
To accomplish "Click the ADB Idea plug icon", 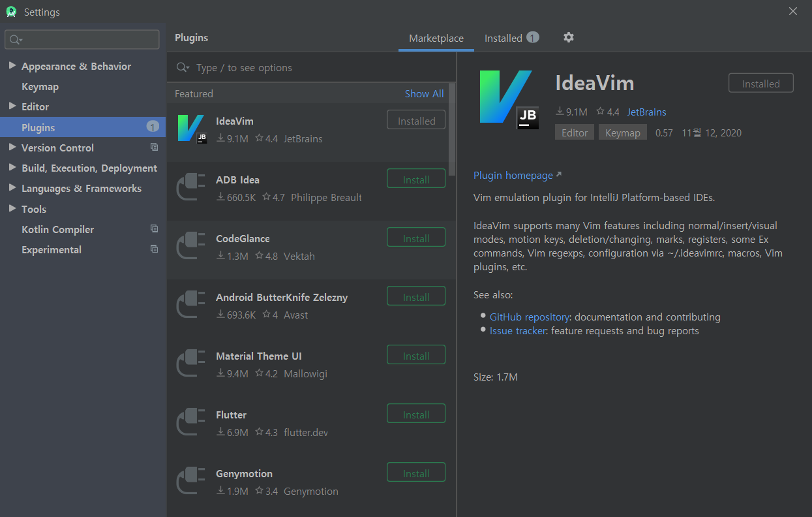I will [x=192, y=188].
